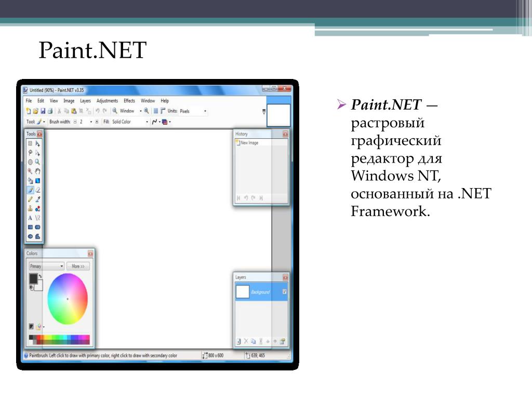
Task: Select the Eraser tool
Action: click(37, 190)
